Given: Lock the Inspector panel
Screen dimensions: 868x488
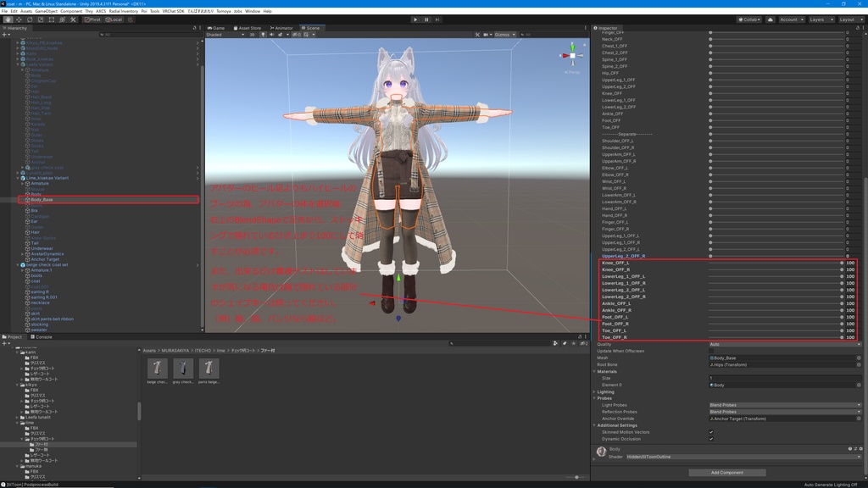Looking at the screenshot, I should tap(858, 28).
